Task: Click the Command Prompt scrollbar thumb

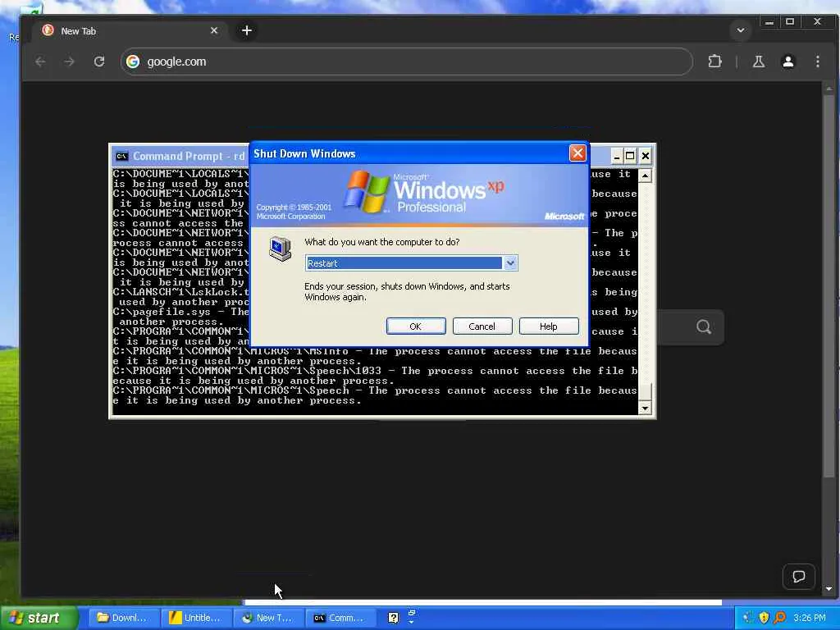Action: pos(645,392)
